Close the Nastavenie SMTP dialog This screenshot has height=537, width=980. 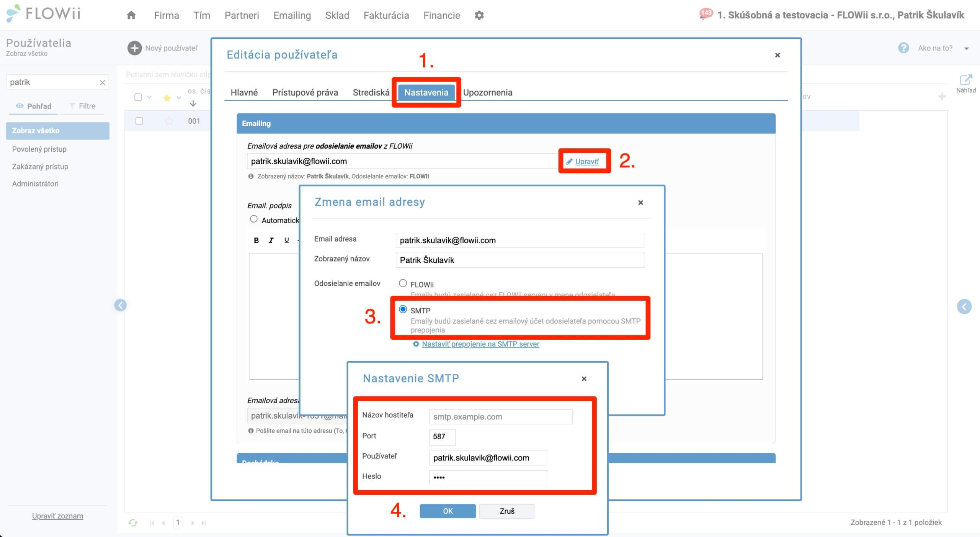pos(584,379)
